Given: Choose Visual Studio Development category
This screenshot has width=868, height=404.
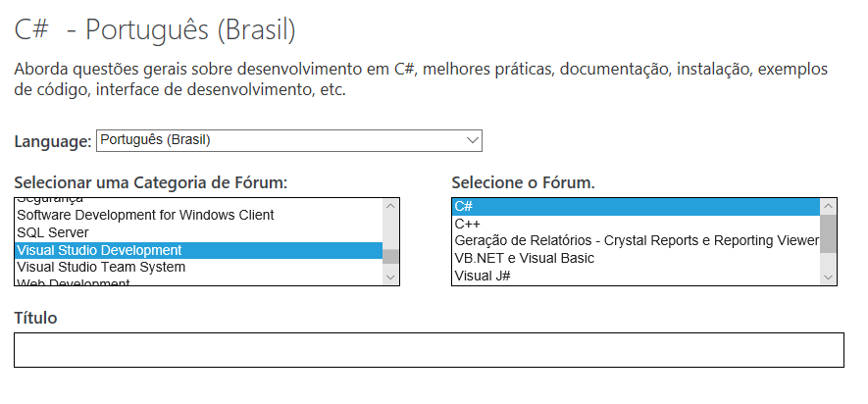Looking at the screenshot, I should pos(100,250).
